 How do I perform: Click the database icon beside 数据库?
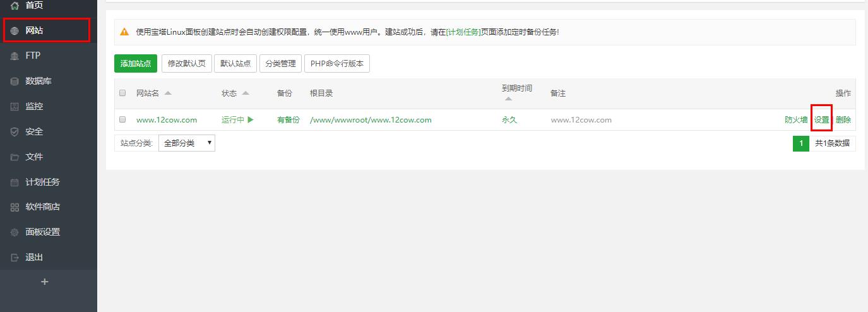15,81
